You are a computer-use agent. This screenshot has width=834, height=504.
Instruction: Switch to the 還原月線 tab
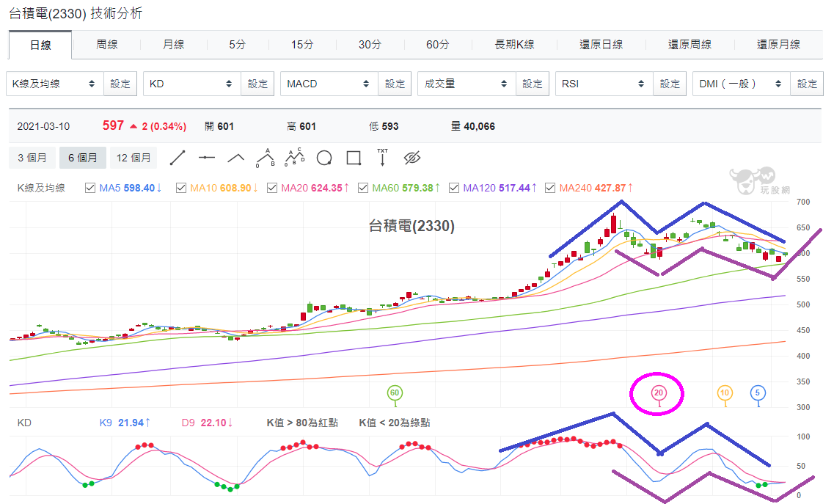[779, 45]
